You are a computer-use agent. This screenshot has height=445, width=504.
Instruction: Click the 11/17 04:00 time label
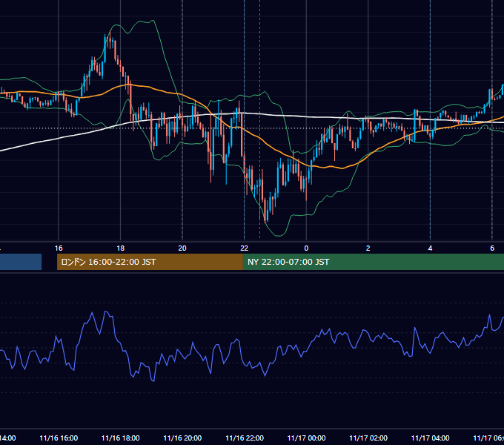click(x=431, y=438)
